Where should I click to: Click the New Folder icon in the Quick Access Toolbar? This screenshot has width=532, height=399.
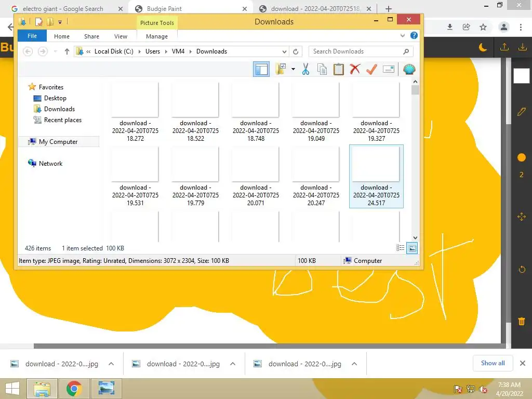[x=50, y=22]
